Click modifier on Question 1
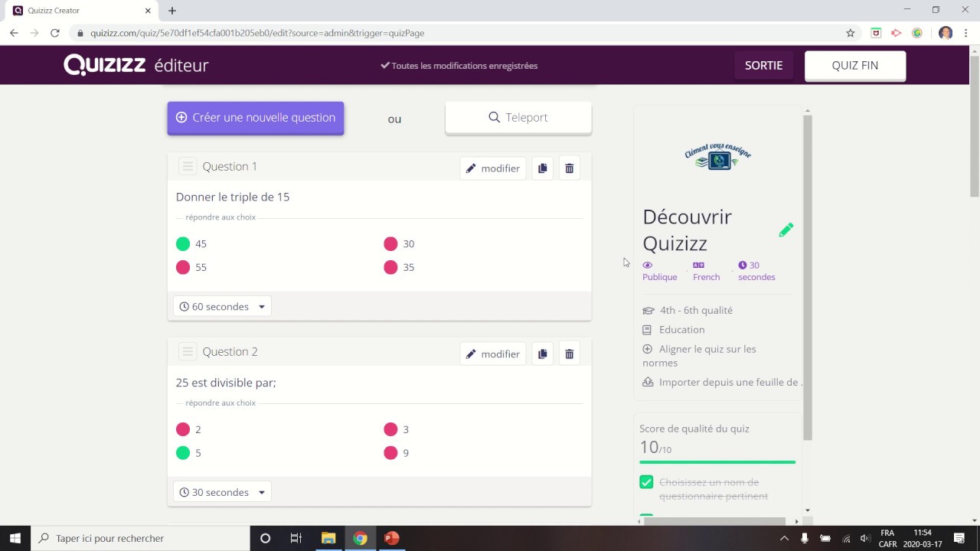Image resolution: width=980 pixels, height=551 pixels. (493, 168)
